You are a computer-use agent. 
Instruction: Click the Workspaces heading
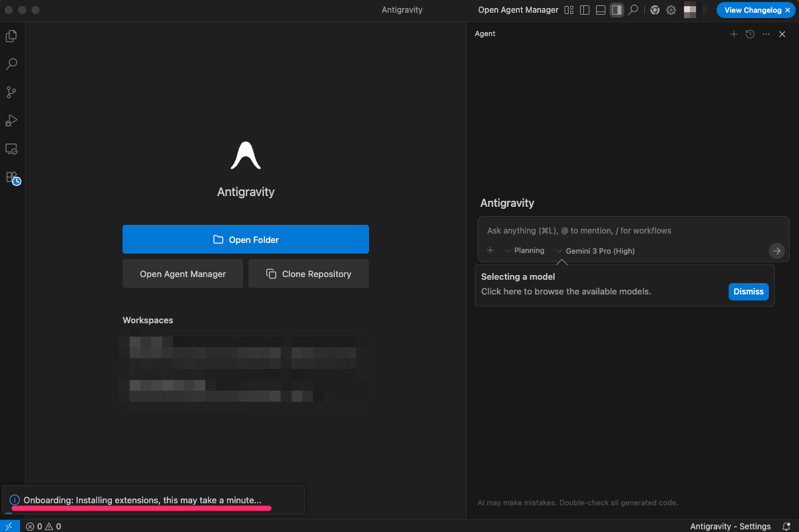click(x=148, y=321)
